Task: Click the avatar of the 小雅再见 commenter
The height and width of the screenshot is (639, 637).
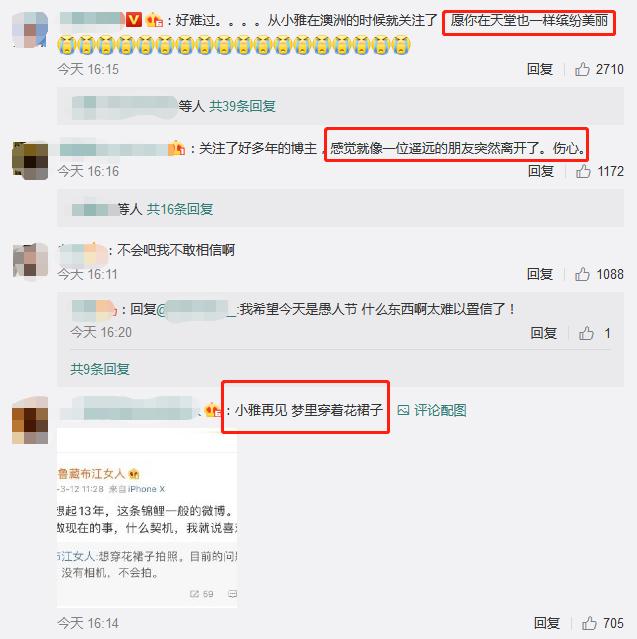Action: (30, 420)
